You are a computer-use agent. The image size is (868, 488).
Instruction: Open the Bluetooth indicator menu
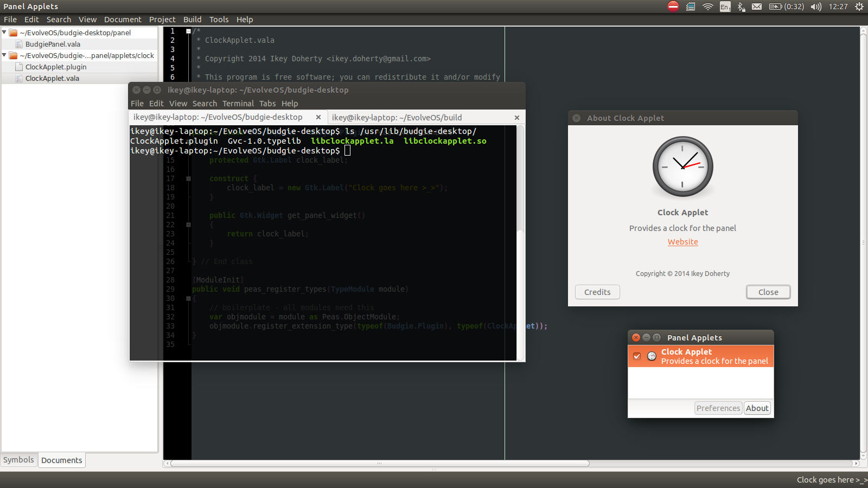point(741,7)
